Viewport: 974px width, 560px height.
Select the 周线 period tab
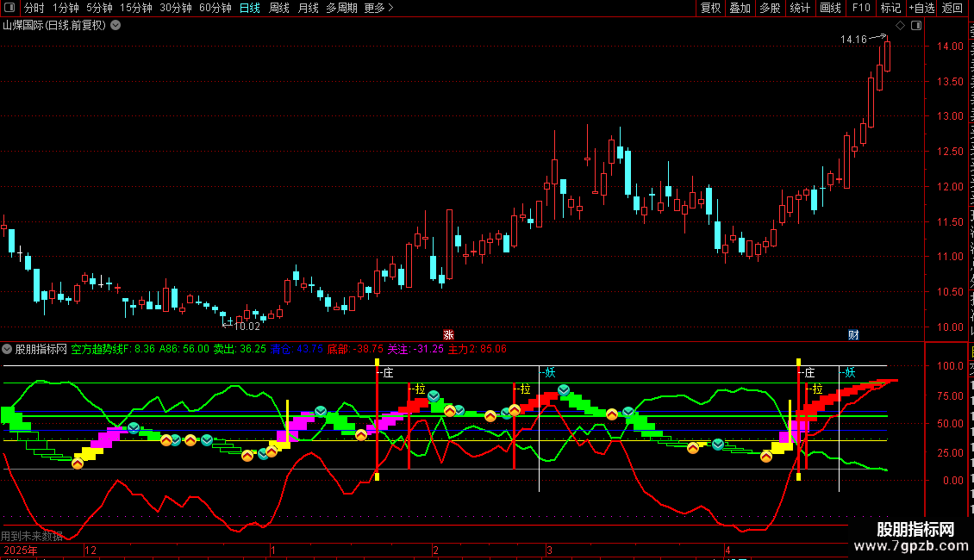pyautogui.click(x=279, y=8)
